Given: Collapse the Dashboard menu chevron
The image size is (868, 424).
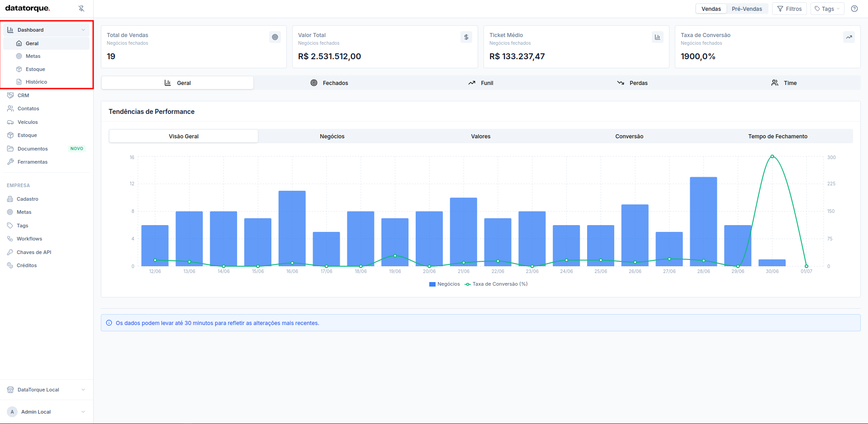Looking at the screenshot, I should tap(83, 30).
